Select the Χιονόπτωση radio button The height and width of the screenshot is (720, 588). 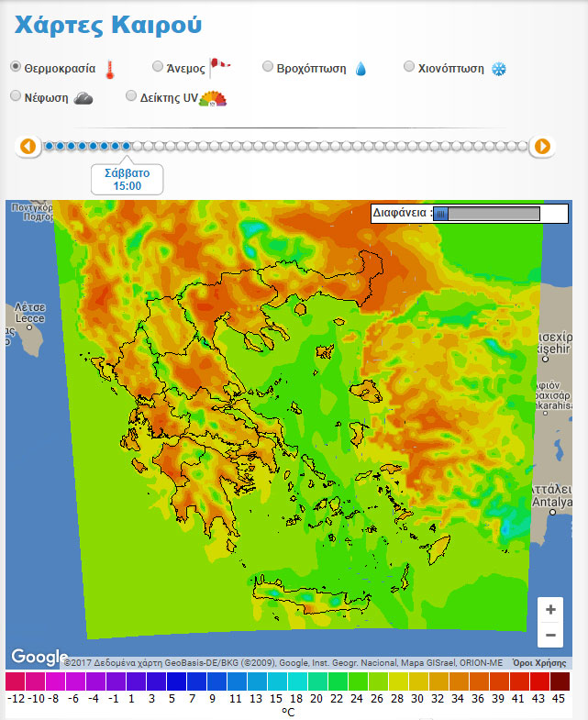pyautogui.click(x=410, y=67)
